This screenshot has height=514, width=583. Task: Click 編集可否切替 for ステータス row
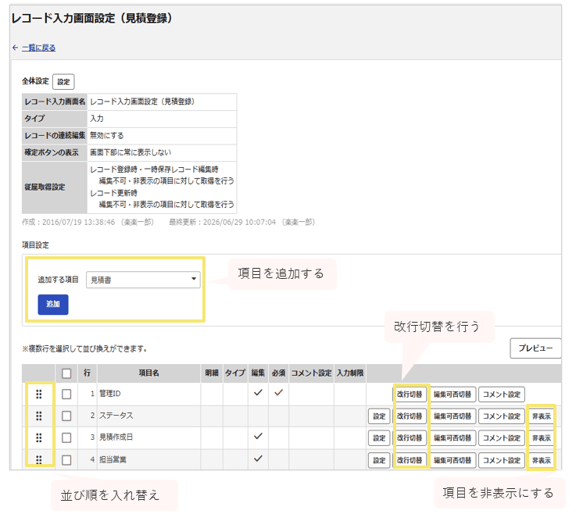(452, 416)
